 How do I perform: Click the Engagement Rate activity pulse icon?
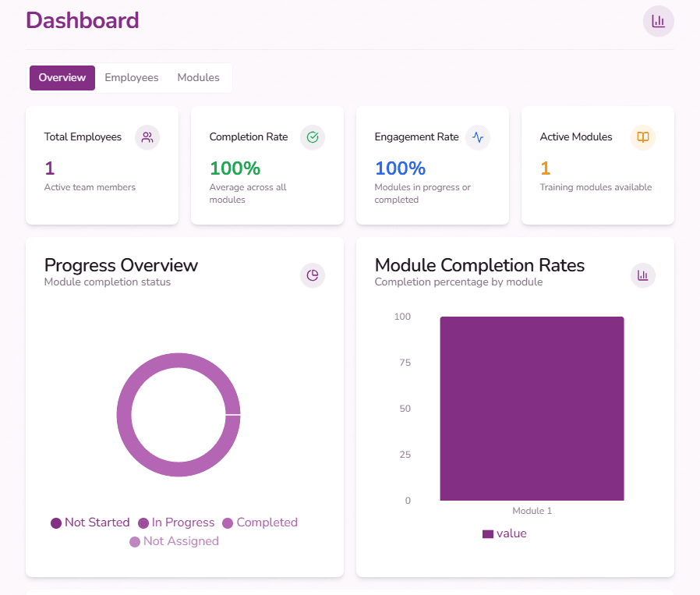click(x=478, y=137)
